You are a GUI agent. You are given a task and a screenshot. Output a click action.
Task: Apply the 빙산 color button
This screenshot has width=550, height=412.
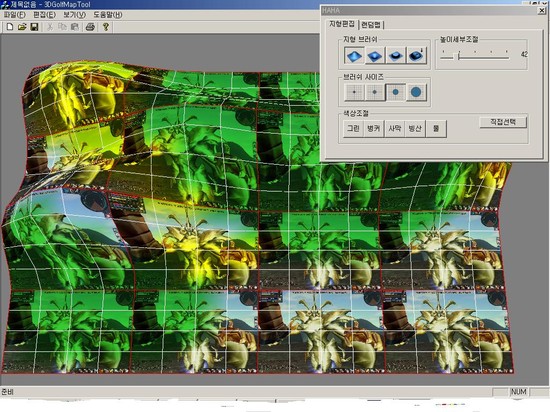click(415, 128)
